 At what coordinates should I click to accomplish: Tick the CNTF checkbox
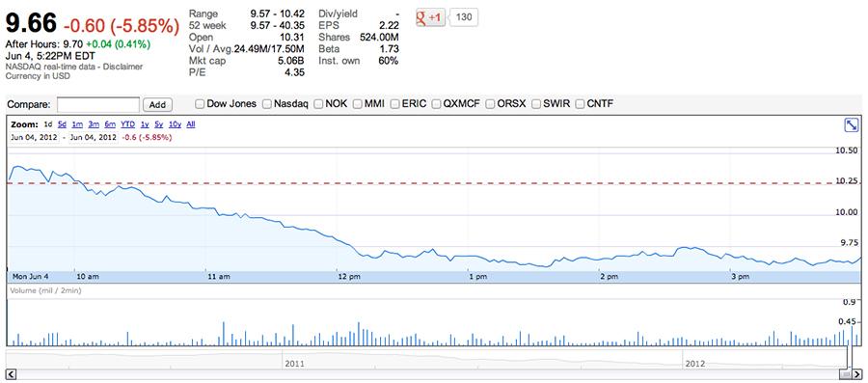[x=581, y=103]
